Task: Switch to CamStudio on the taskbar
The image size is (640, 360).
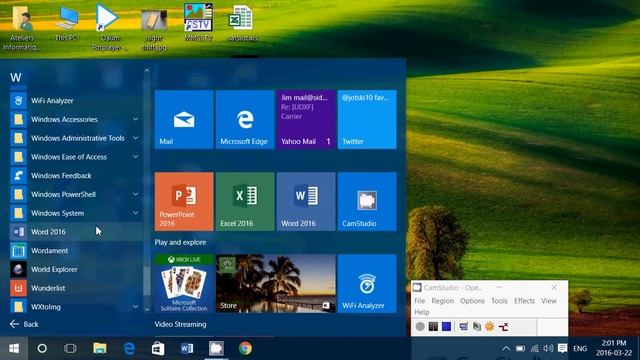Action: coord(216,348)
